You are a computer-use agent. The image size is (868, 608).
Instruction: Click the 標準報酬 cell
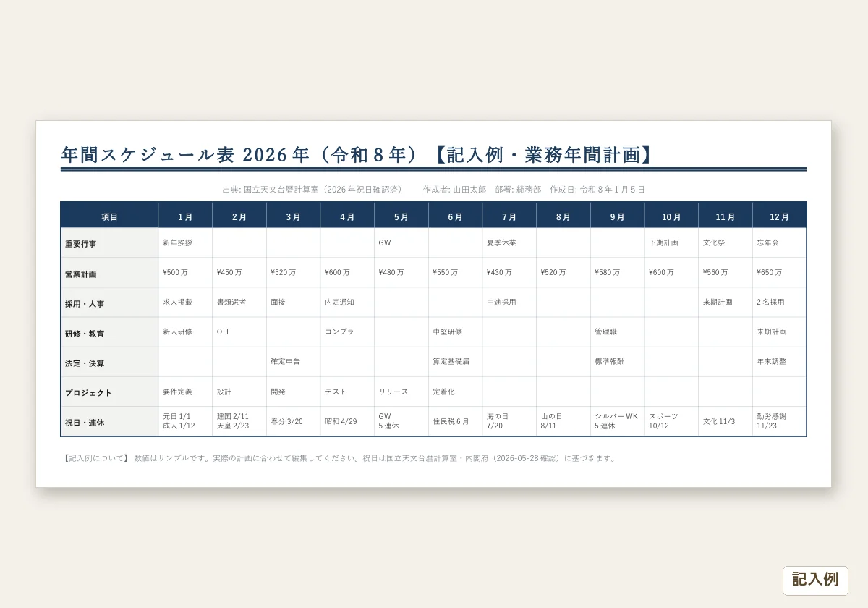click(x=618, y=362)
